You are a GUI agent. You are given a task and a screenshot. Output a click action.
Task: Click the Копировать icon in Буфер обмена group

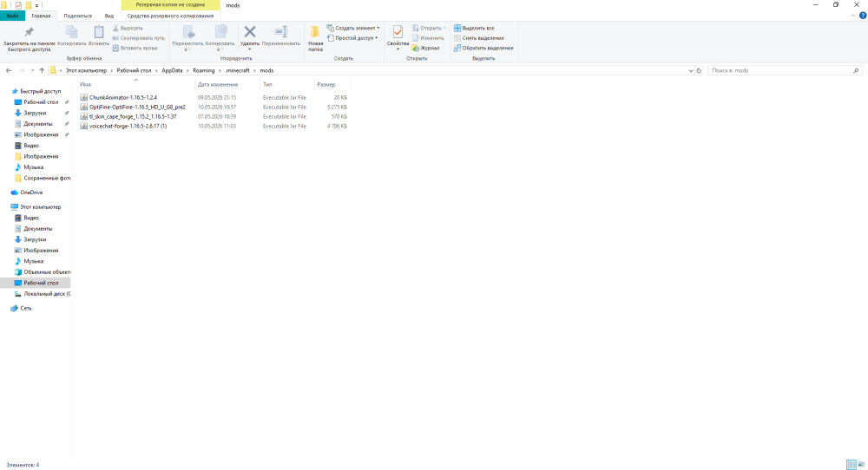[x=71, y=32]
